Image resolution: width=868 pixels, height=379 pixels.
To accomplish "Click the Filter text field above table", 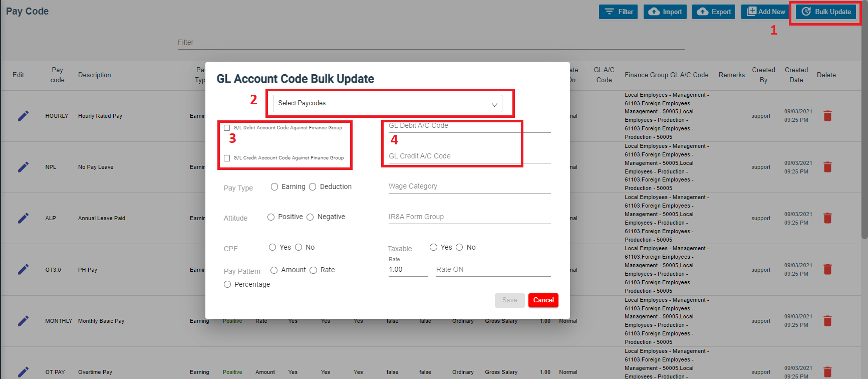I will point(431,43).
